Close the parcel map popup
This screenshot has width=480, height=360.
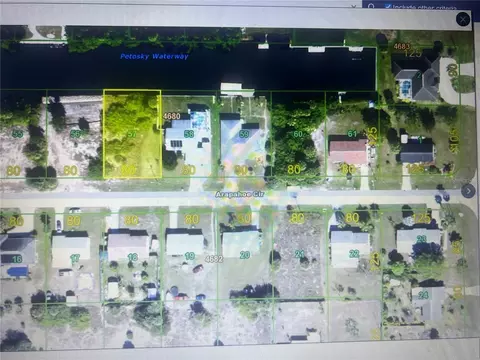(463, 20)
